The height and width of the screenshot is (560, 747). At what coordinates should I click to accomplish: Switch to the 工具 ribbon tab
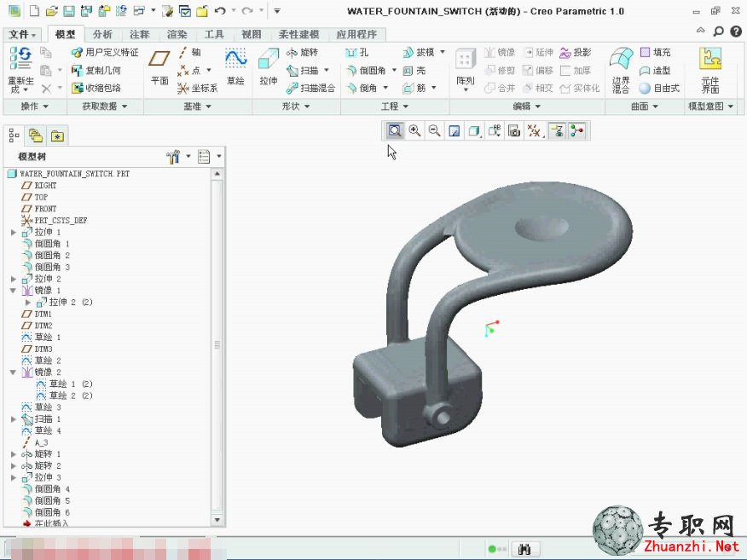(x=214, y=34)
